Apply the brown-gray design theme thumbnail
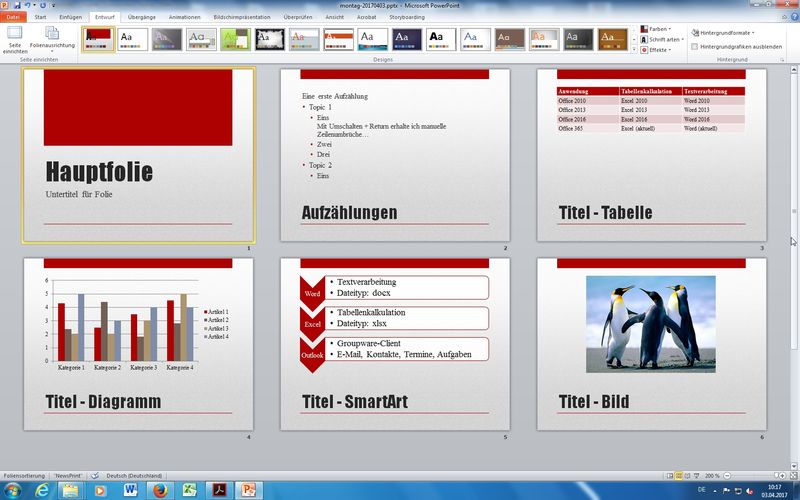This screenshot has width=800, height=500. coord(510,39)
